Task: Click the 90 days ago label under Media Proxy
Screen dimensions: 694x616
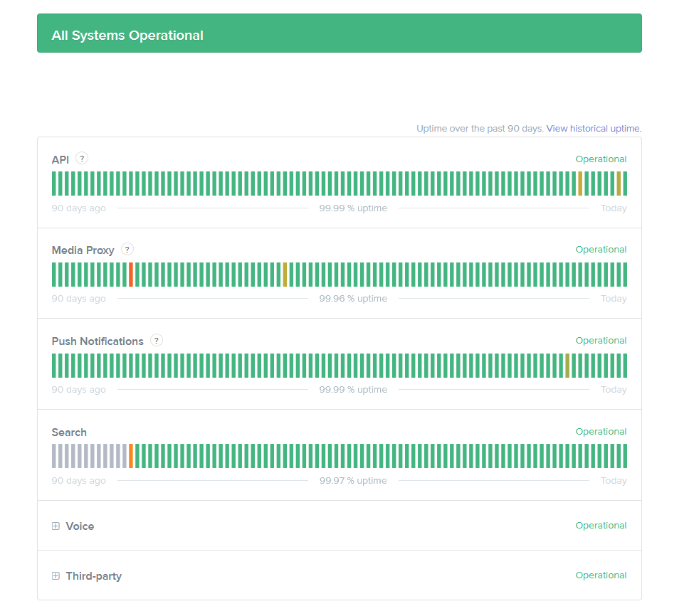Action: tap(78, 298)
